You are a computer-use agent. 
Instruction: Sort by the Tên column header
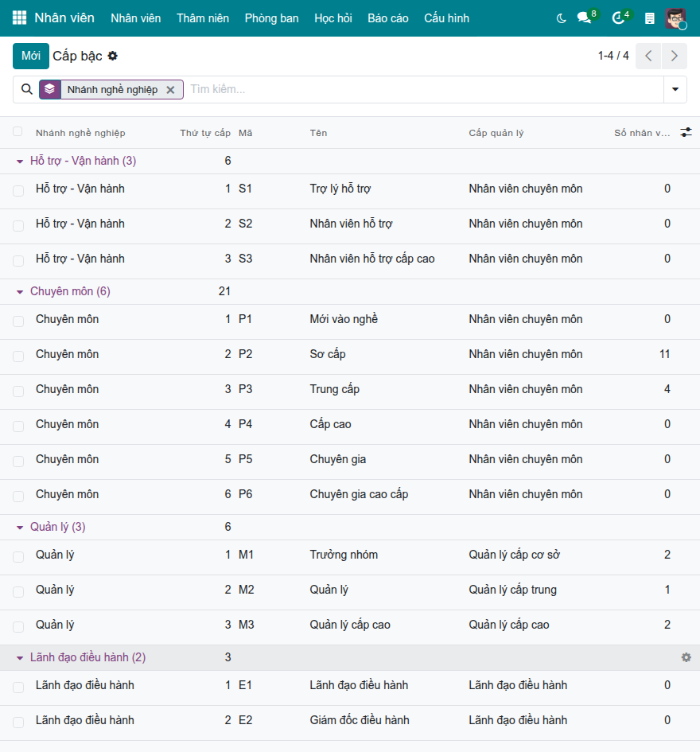[318, 133]
